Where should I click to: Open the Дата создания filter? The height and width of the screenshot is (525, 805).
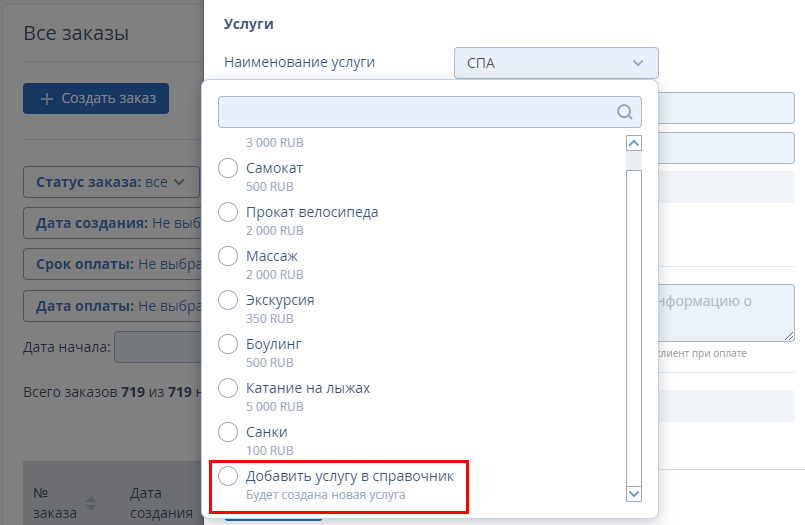pyautogui.click(x=113, y=223)
